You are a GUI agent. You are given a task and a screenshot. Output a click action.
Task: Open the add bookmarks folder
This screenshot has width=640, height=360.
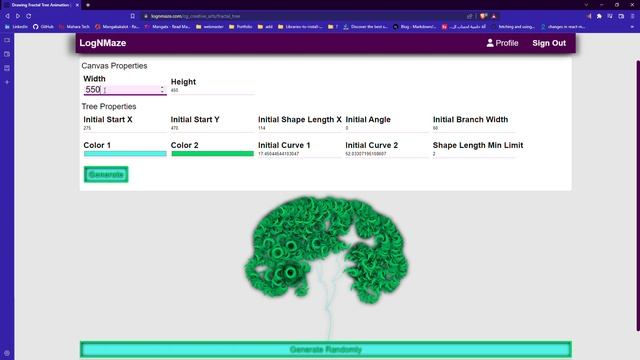tap(265, 27)
